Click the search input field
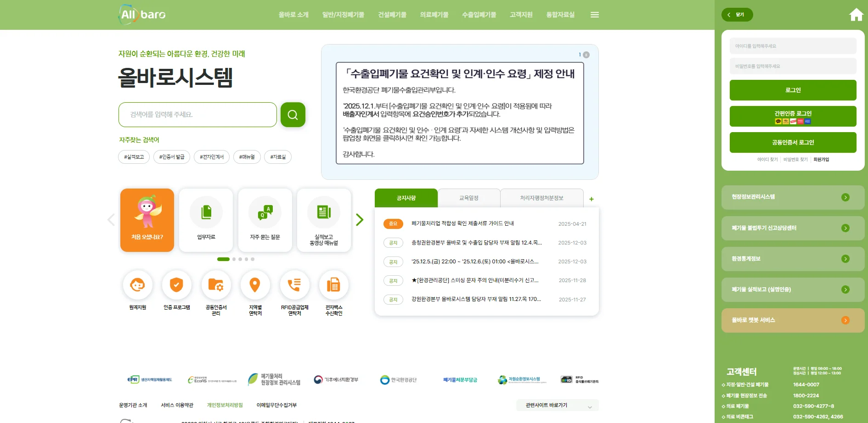Image resolution: width=868 pixels, height=423 pixels. tap(197, 115)
